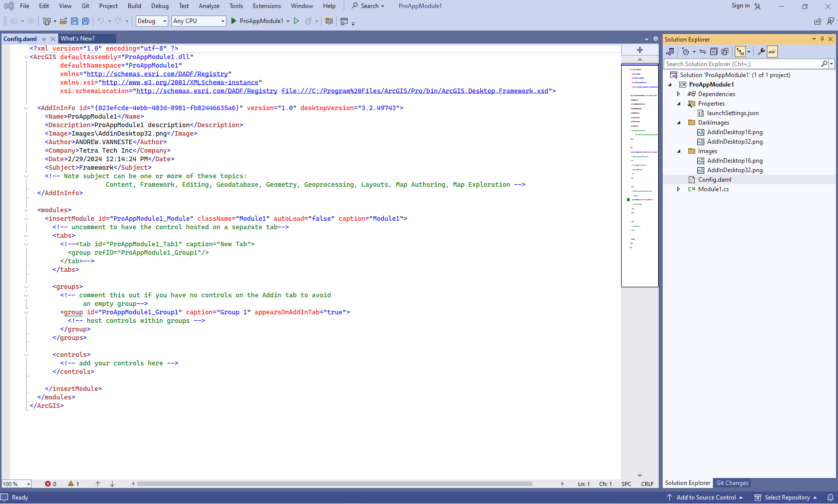Collapse the Properties folder node

tap(679, 104)
